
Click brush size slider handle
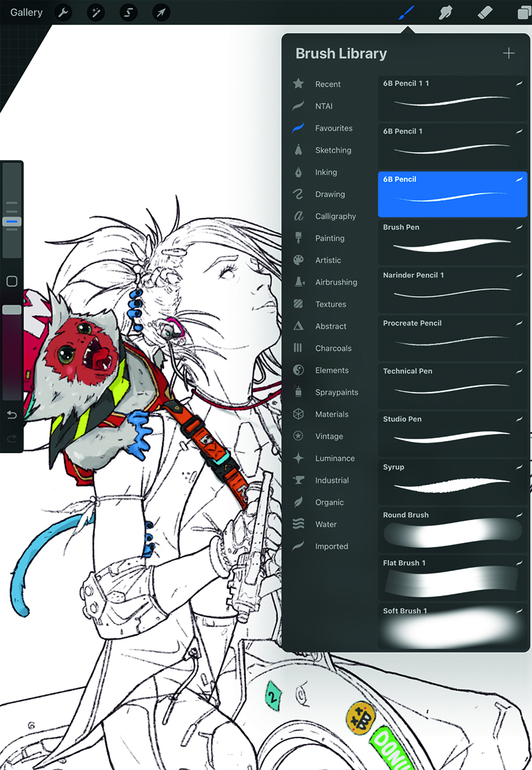coord(11,221)
